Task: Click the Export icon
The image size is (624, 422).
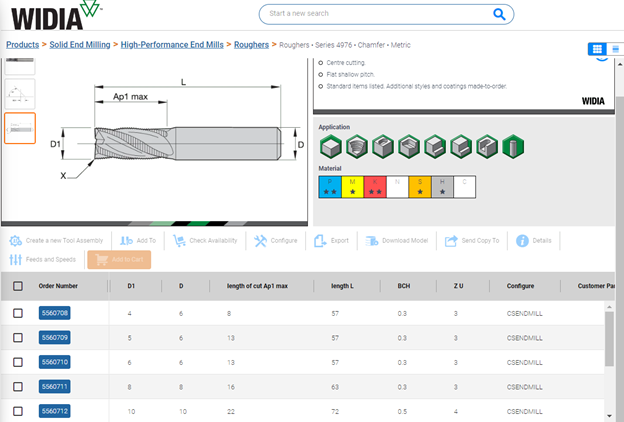Action: coord(320,241)
